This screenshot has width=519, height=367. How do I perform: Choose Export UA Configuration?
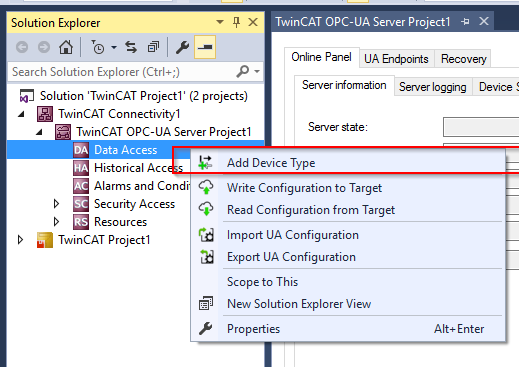pyautogui.click(x=348, y=257)
